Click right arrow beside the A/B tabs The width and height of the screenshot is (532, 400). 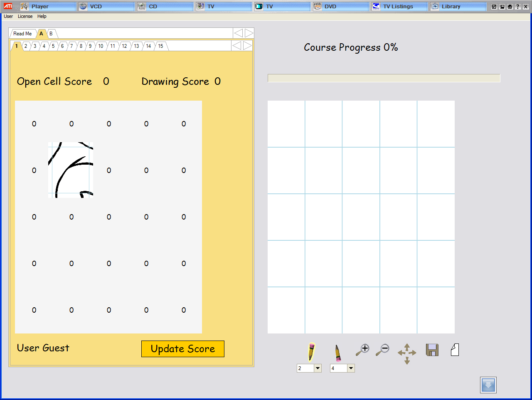click(249, 33)
